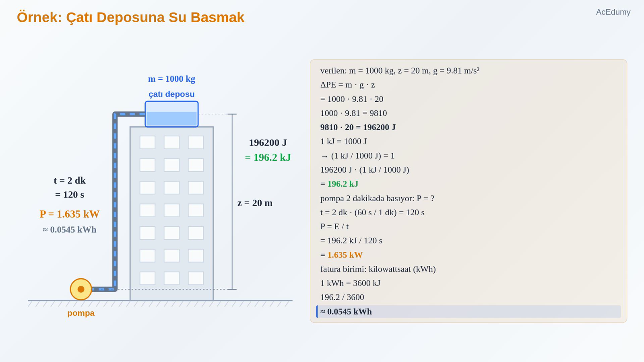
Task: Click the '= 120 s' text beside the pipe
Action: (70, 195)
